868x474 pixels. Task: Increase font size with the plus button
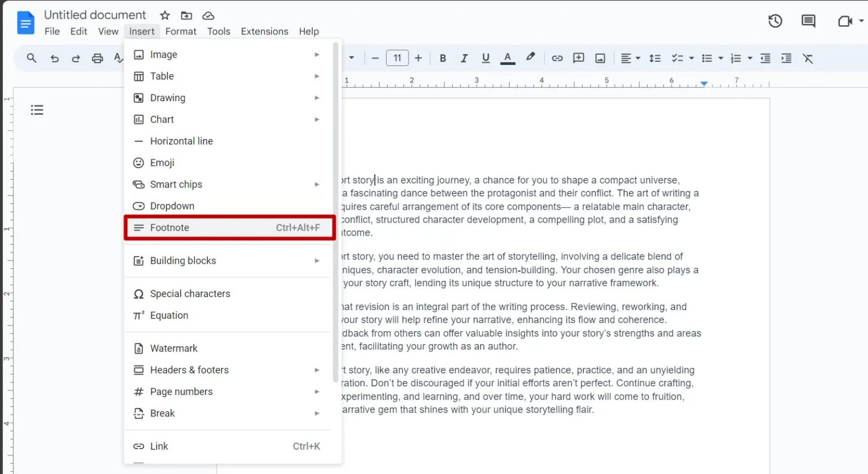click(x=418, y=58)
